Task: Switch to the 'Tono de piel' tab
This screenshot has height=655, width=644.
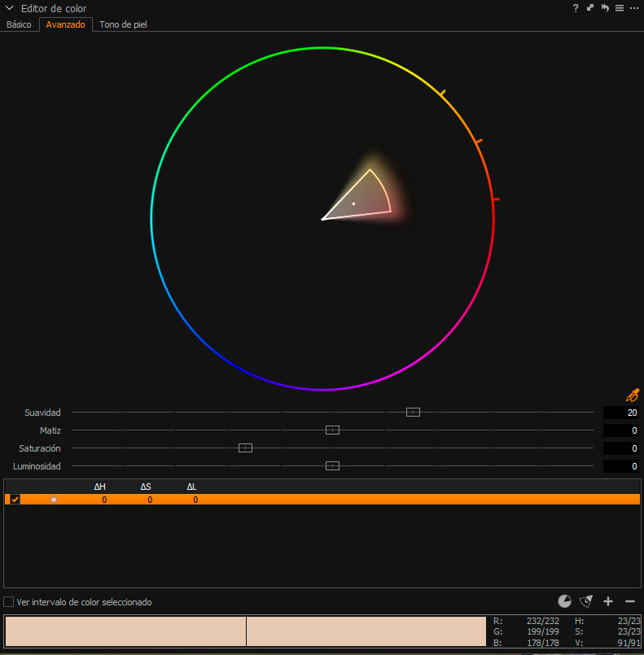Action: [x=123, y=24]
